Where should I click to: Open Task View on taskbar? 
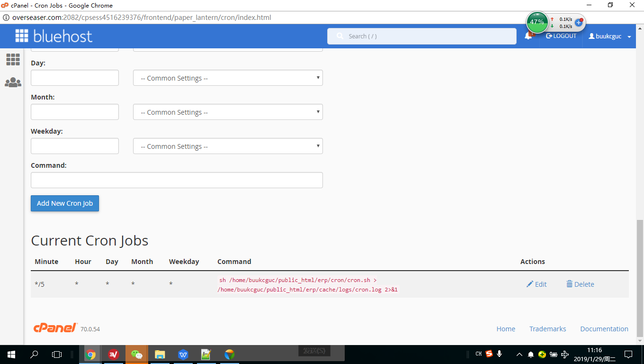(57, 354)
